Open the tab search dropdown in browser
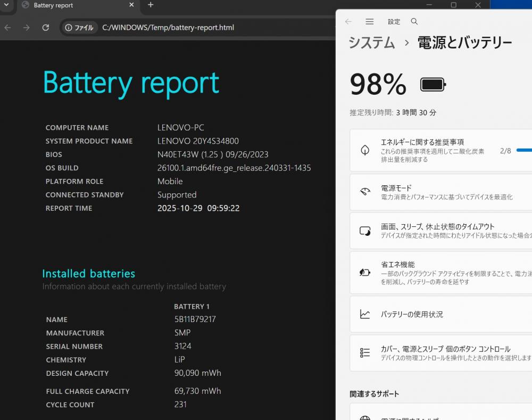Viewport: 532px width, 420px height. point(6,5)
